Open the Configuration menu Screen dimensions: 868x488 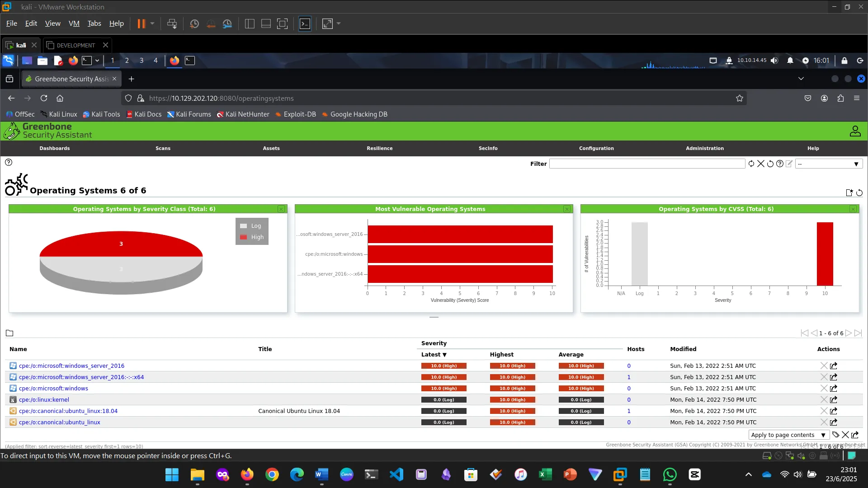[596, 148]
